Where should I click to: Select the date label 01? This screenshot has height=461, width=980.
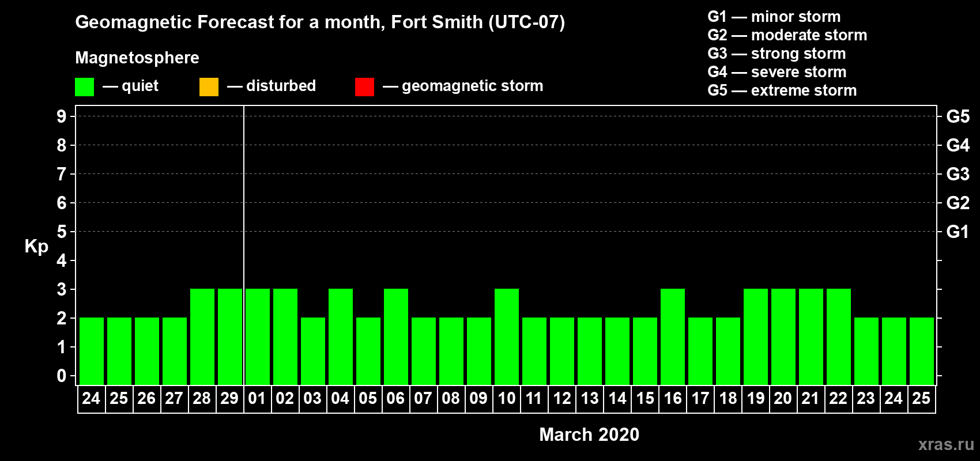[257, 399]
